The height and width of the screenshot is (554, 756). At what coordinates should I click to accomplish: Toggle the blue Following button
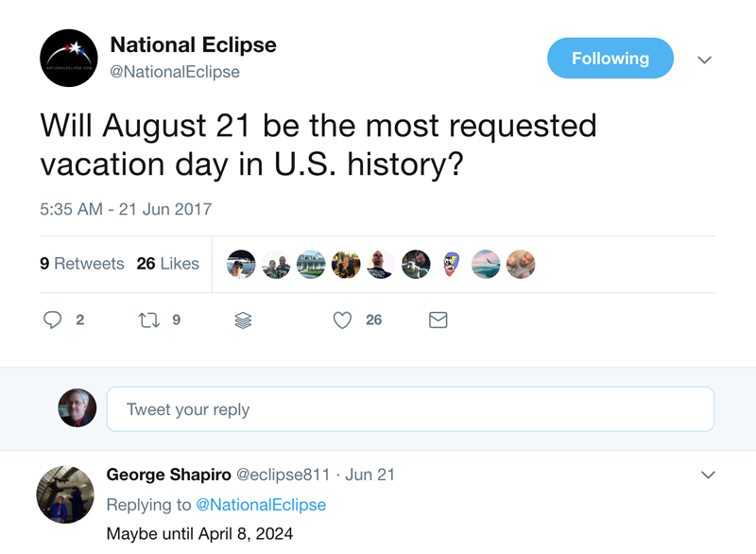[610, 59]
